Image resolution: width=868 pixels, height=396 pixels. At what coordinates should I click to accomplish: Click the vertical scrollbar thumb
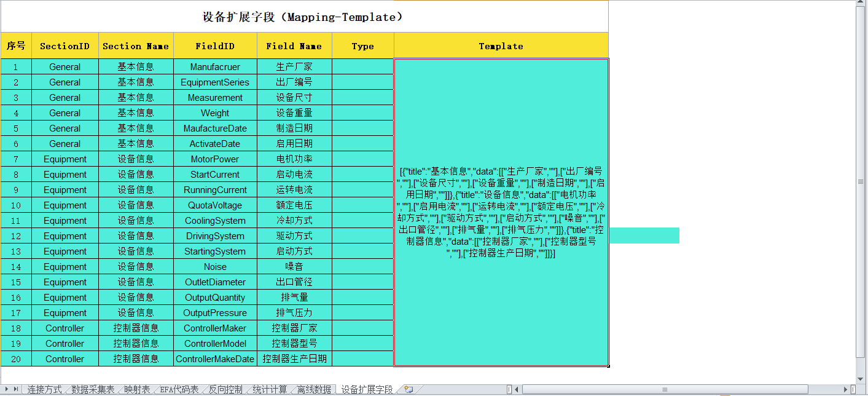[861, 181]
